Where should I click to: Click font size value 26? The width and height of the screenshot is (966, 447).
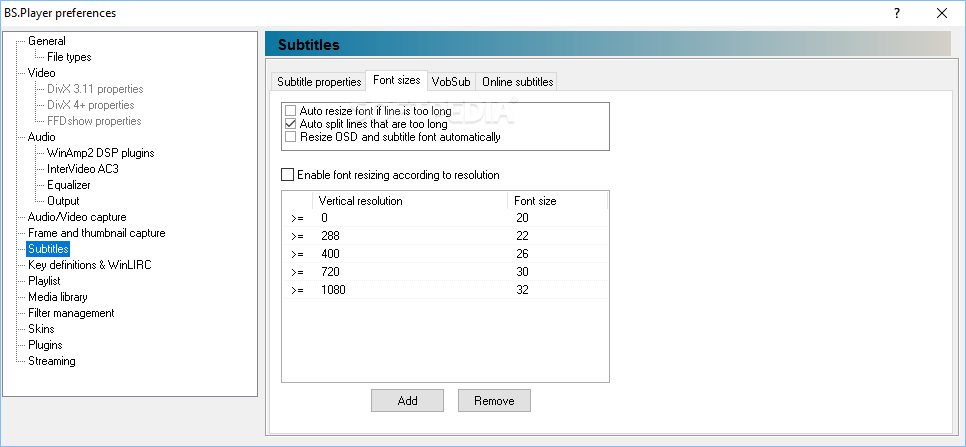click(x=522, y=254)
